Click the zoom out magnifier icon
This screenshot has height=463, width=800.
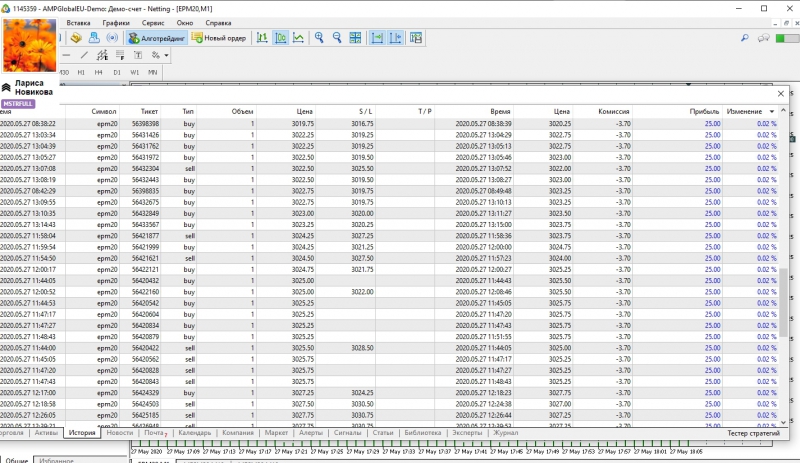click(337, 38)
